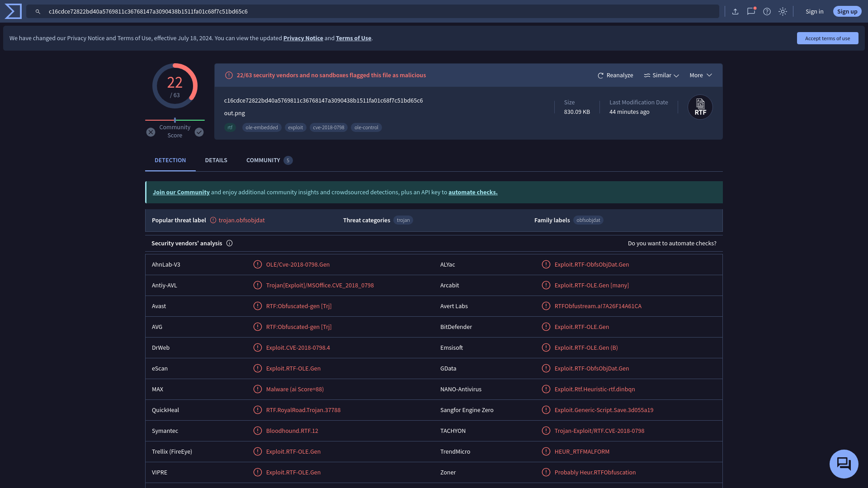
Task: Click RTF.RoyalRoad.Trojan.37788 detection text
Action: tap(303, 410)
